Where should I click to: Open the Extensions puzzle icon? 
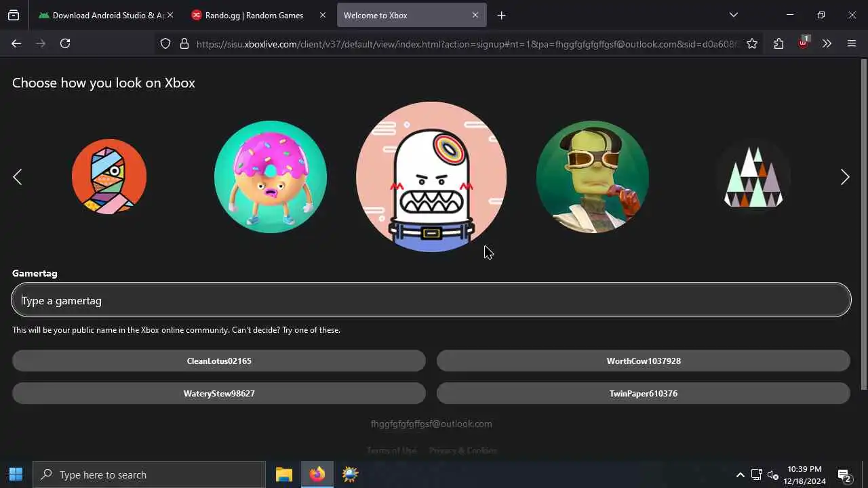pos(778,43)
